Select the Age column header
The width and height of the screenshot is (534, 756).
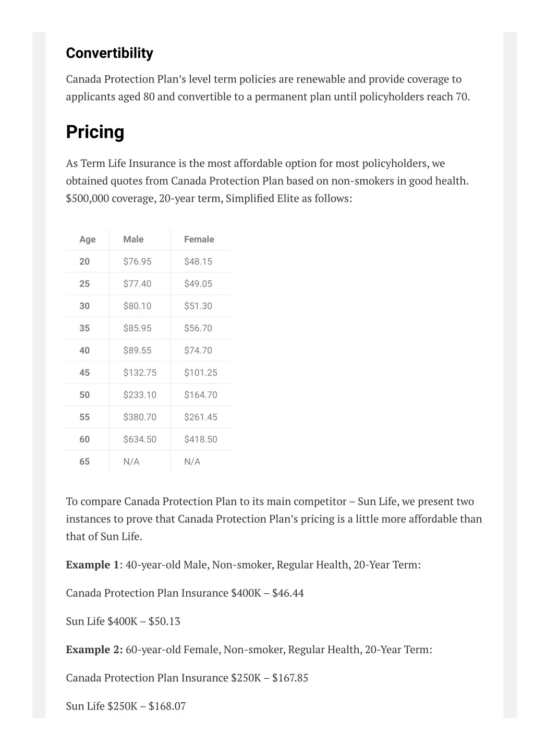88,239
